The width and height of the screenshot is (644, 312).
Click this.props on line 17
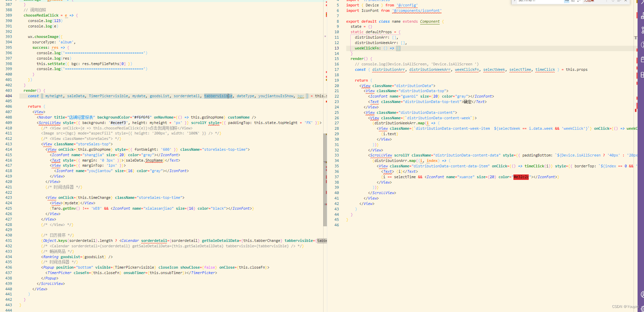pyautogui.click(x=577, y=70)
